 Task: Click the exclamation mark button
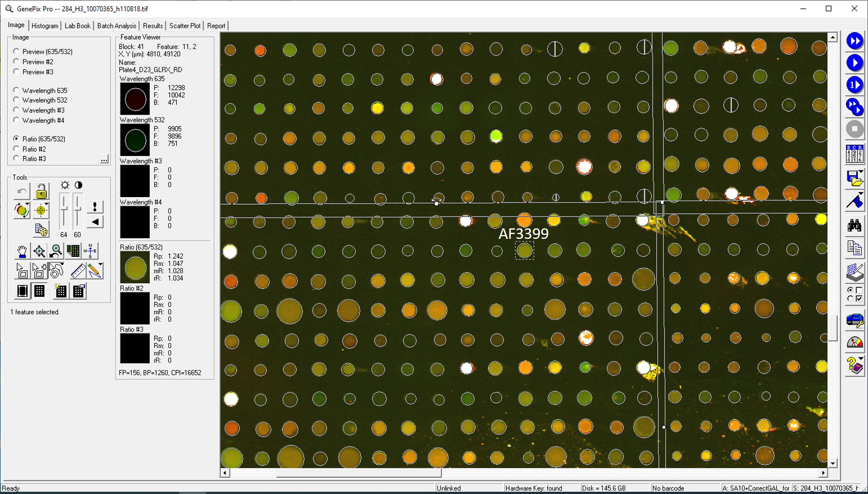(x=95, y=207)
